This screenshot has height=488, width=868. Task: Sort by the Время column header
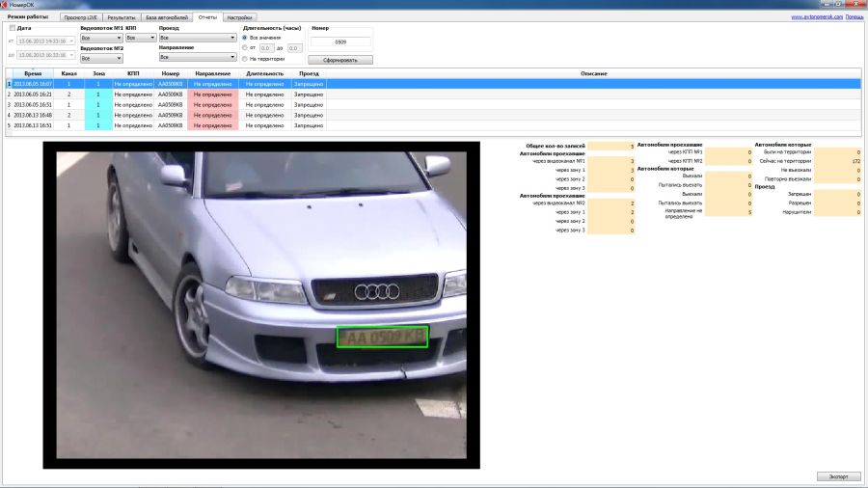click(33, 73)
